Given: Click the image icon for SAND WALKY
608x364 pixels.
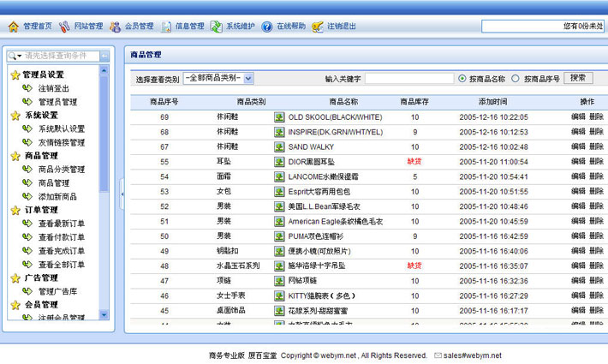Looking at the screenshot, I should click(x=279, y=147).
